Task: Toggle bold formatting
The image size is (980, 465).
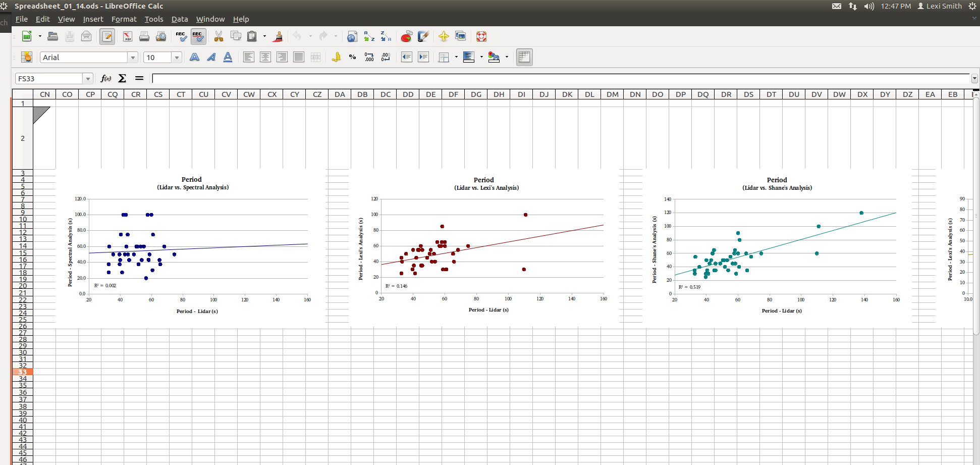Action: [x=194, y=57]
